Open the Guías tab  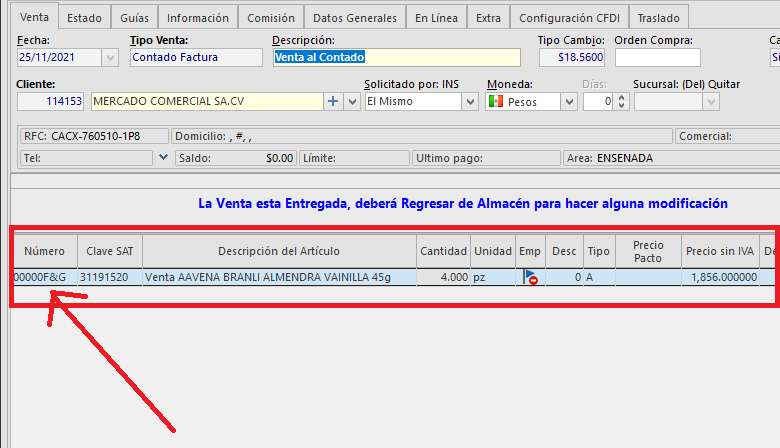pyautogui.click(x=134, y=18)
